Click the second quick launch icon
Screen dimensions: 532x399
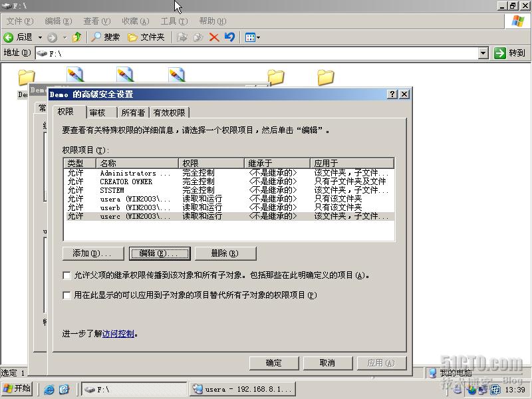64,389
